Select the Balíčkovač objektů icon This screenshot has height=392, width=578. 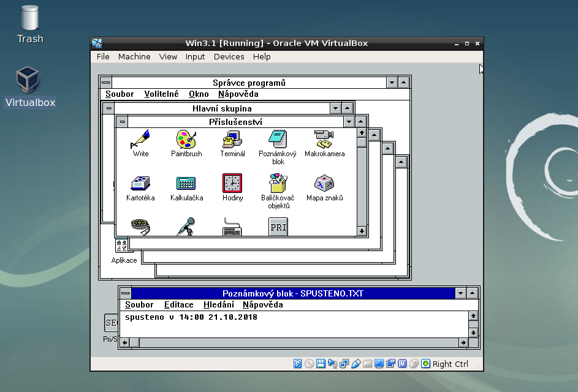tap(278, 183)
